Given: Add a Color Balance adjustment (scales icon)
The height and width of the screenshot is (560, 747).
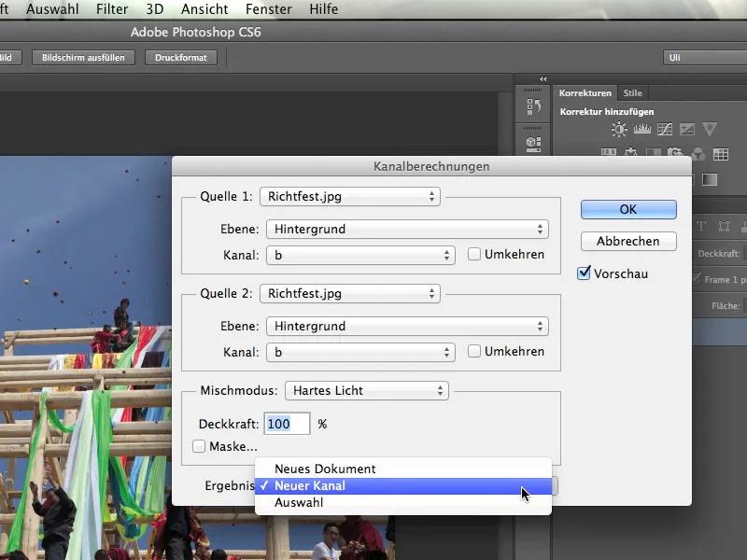Looking at the screenshot, I should (631, 152).
